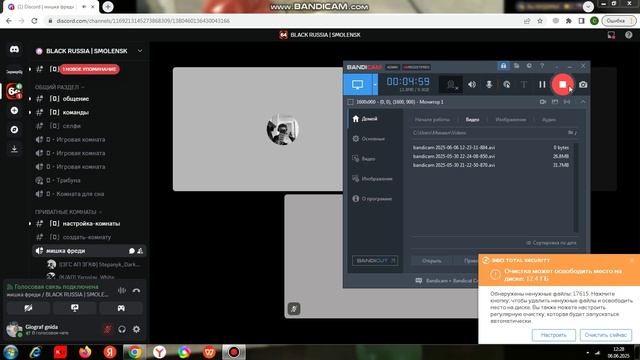Open Discord discover servers compass icon
This screenshot has height=360, width=640.
14,130
